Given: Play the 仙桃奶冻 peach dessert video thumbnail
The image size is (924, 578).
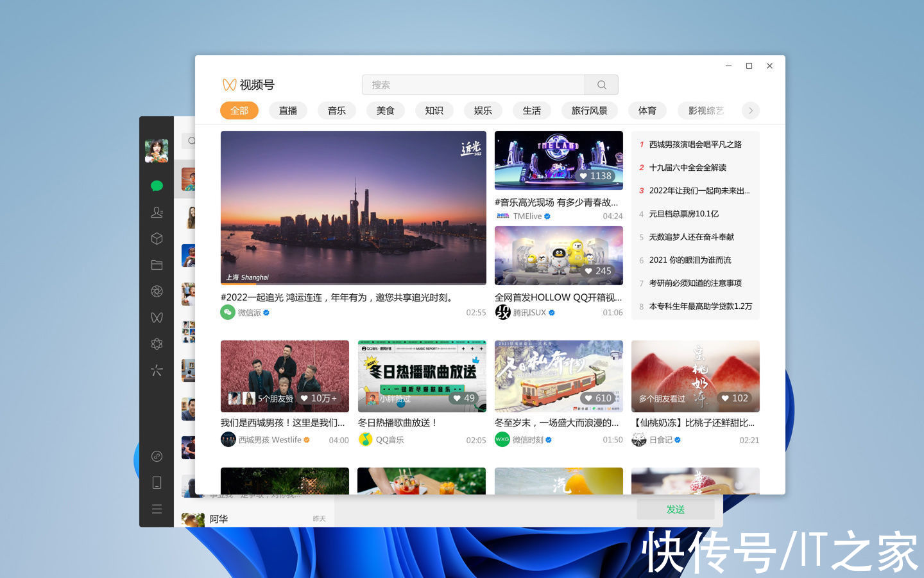Looking at the screenshot, I should (696, 376).
